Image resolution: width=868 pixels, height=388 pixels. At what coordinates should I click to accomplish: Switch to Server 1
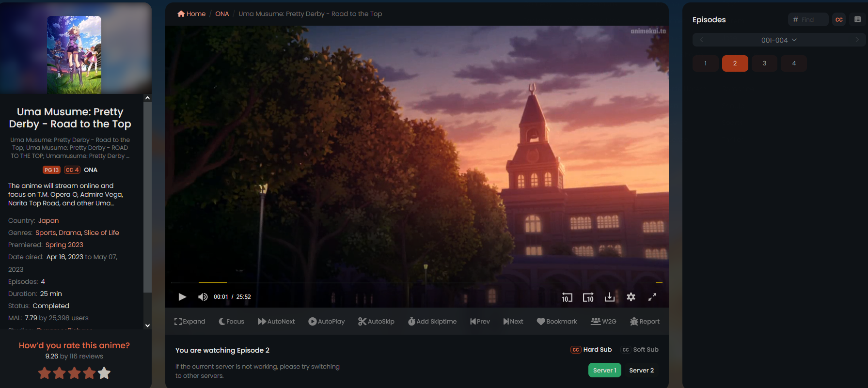click(x=605, y=371)
